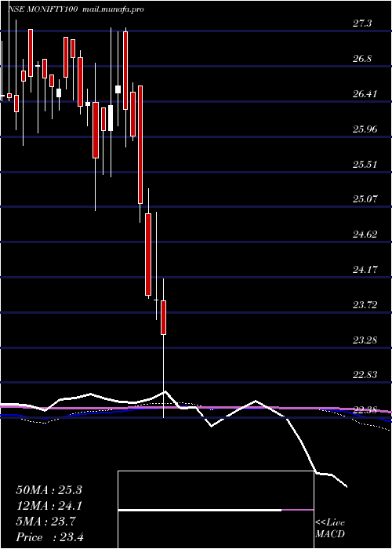This screenshot has height=549, width=392.
Task: Click the 24.62 price axis label
Action: coord(365,234)
